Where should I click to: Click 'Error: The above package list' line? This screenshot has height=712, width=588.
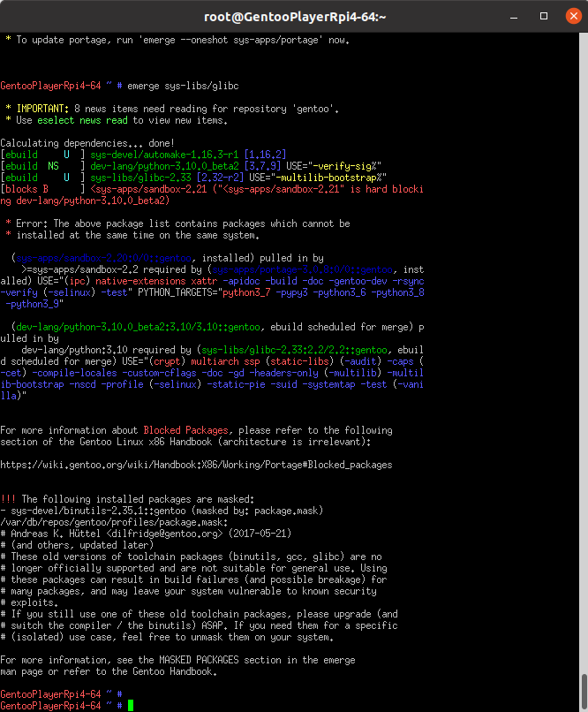pyautogui.click(x=177, y=223)
